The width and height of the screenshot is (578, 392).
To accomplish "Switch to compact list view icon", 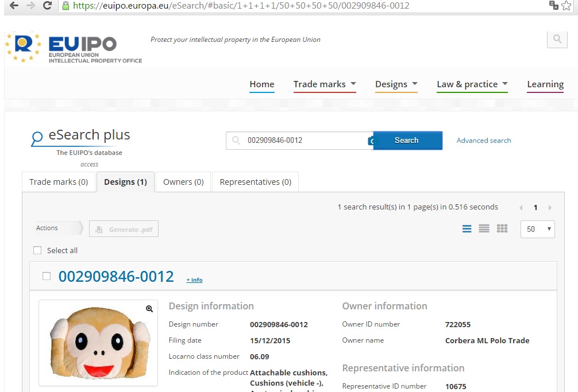I will coord(484,228).
